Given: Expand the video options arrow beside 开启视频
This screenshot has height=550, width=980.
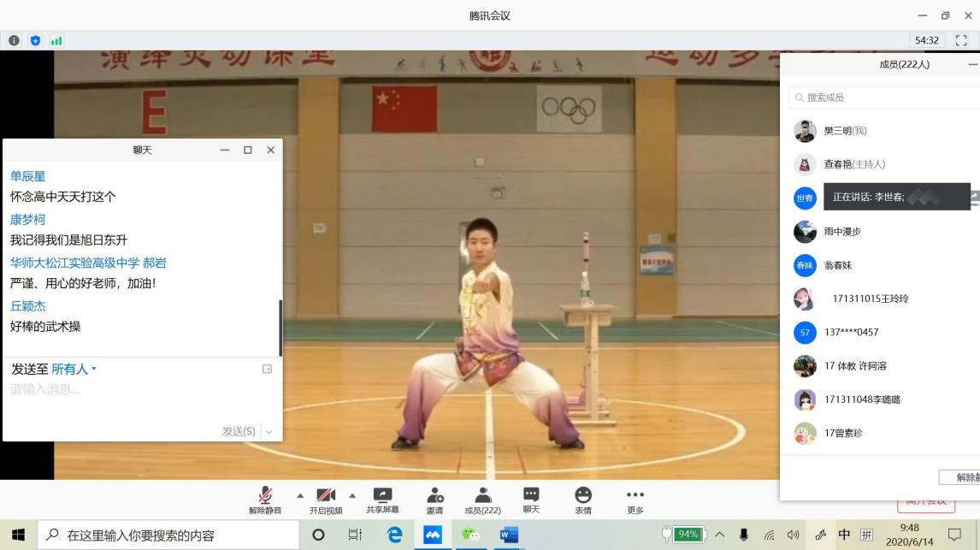Looking at the screenshot, I should click(x=352, y=495).
